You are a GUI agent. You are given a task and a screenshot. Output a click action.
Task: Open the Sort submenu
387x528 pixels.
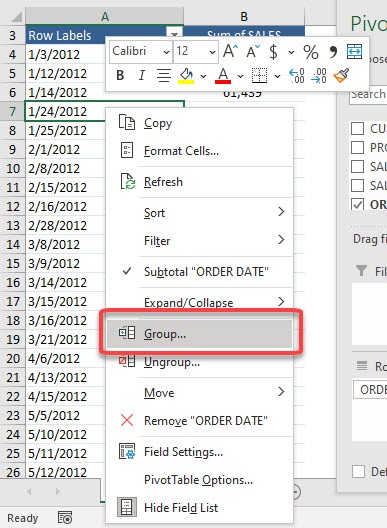point(199,213)
